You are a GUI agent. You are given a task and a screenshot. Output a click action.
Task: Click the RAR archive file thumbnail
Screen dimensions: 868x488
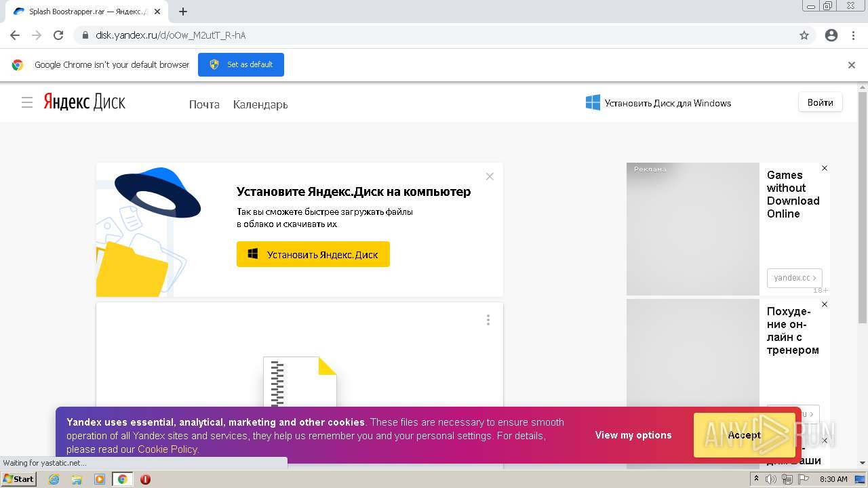click(300, 382)
